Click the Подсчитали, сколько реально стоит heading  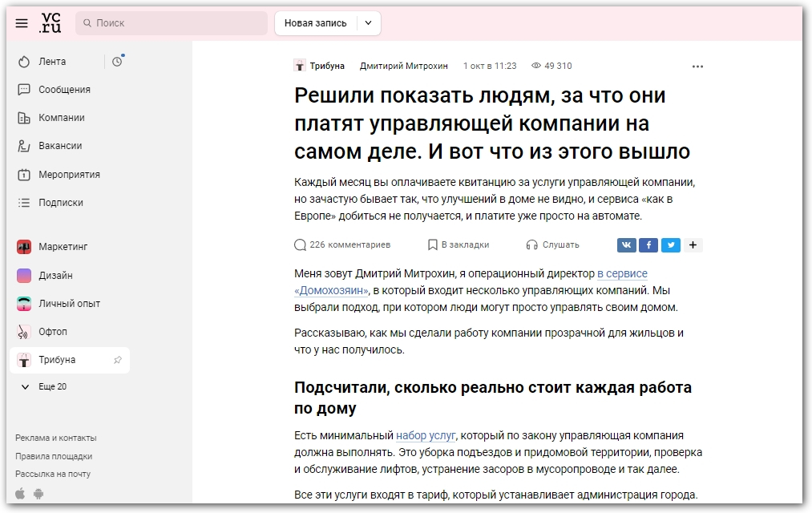pyautogui.click(x=493, y=398)
